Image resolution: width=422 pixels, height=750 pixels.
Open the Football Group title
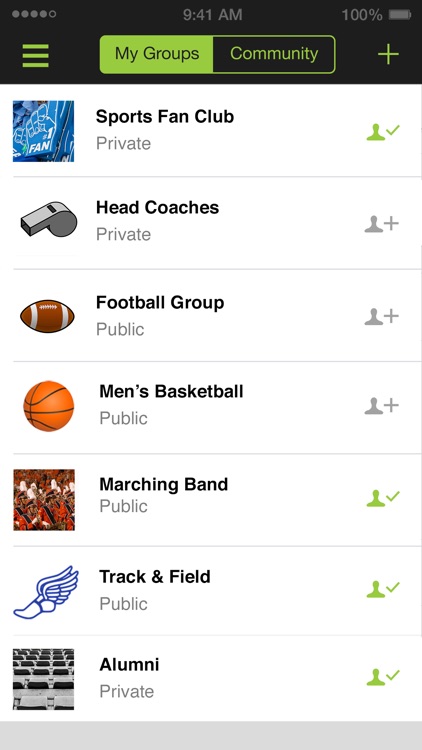(160, 303)
